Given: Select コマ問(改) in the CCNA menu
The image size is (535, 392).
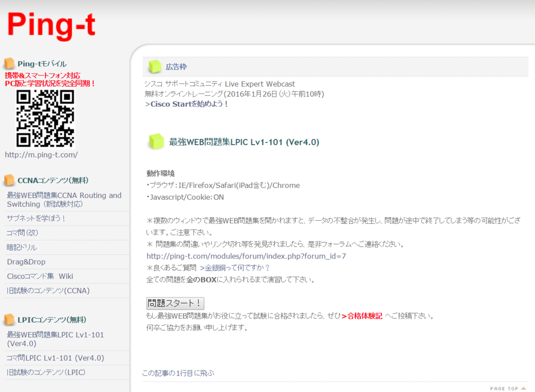Looking at the screenshot, I should pos(22,233).
